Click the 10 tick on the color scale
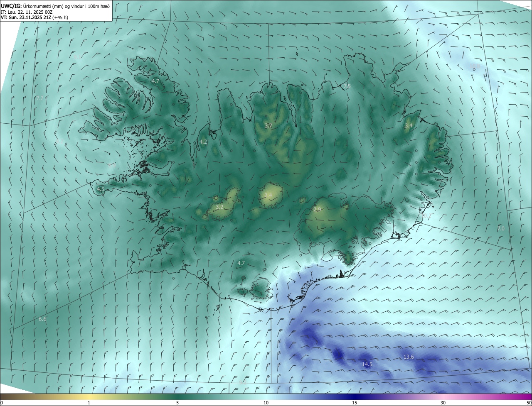This screenshot has width=532, height=406. tap(266, 403)
